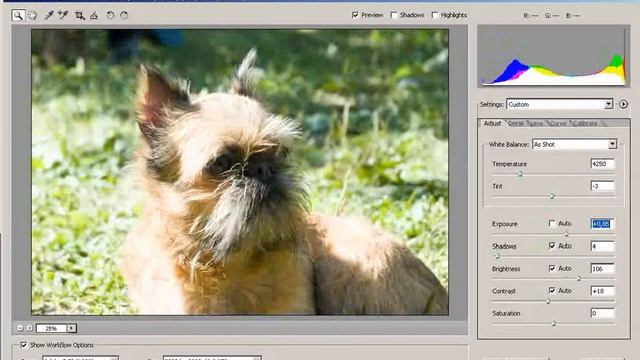Uncheck Show Workflow Options
Image resolution: width=640 pixels, height=360 pixels.
(24, 345)
